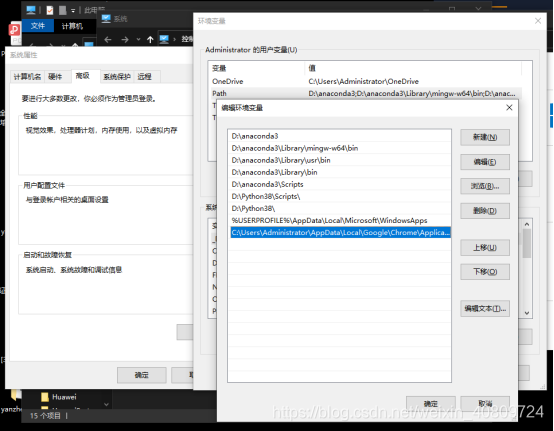Click the 变量 column header
This screenshot has height=431, width=554.
click(257, 68)
